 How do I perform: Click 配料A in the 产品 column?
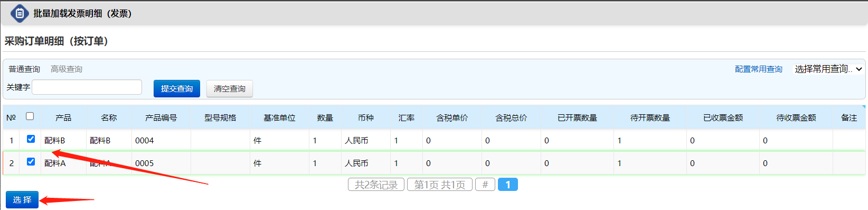point(55,163)
